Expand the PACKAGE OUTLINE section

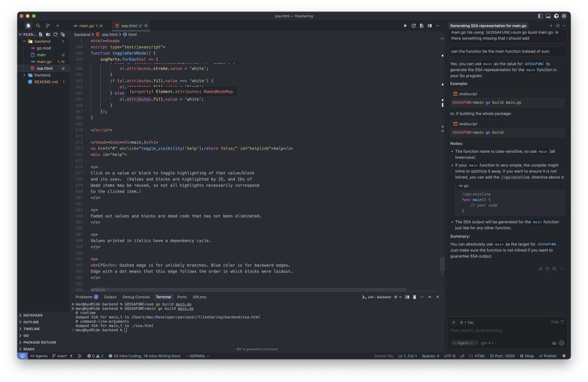tap(44, 342)
